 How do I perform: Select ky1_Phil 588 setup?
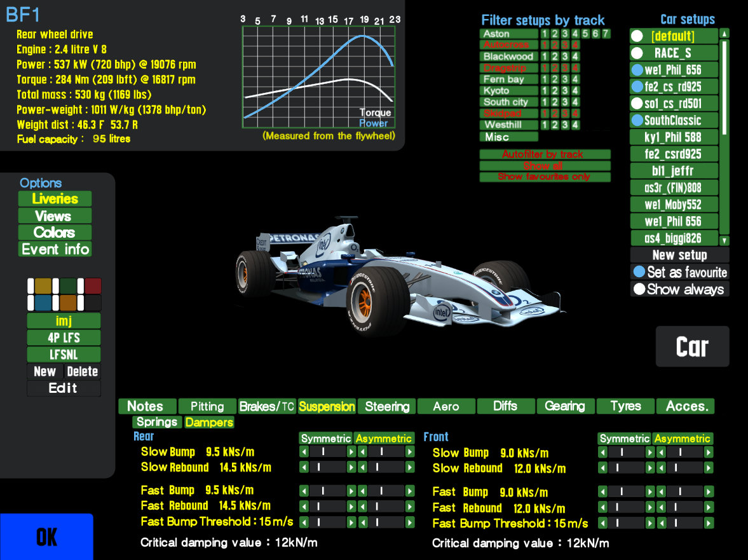click(x=674, y=137)
